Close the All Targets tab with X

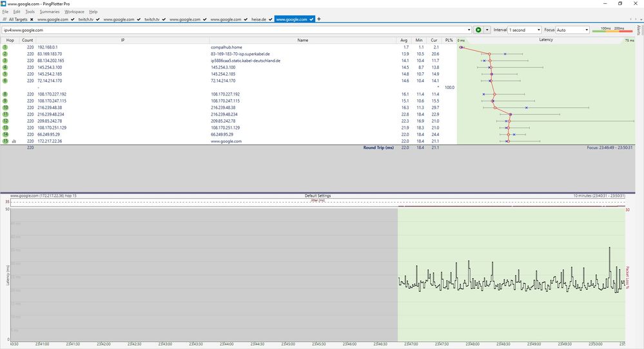pyautogui.click(x=32, y=19)
